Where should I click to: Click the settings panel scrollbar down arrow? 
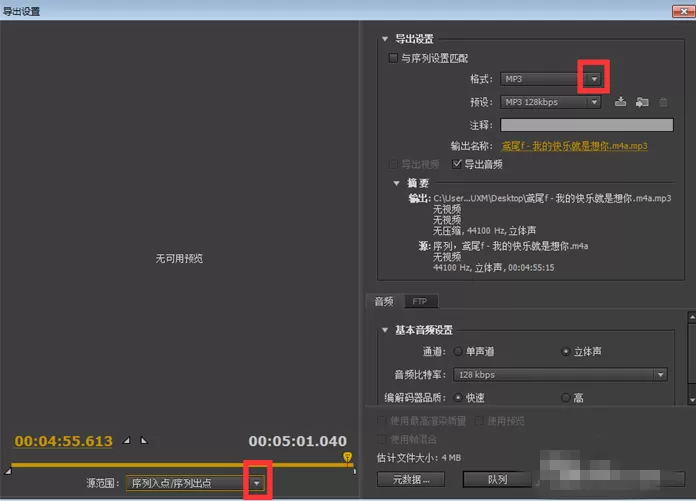click(x=692, y=400)
